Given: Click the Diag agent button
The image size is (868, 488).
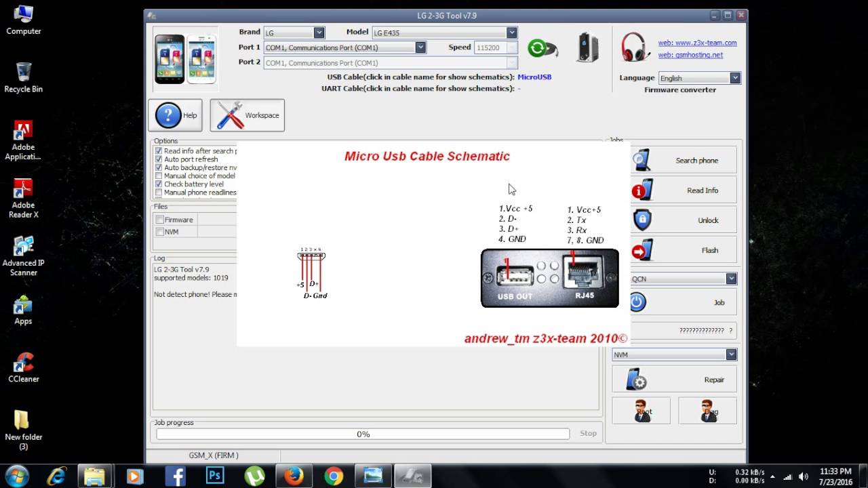Looking at the screenshot, I should (707, 411).
